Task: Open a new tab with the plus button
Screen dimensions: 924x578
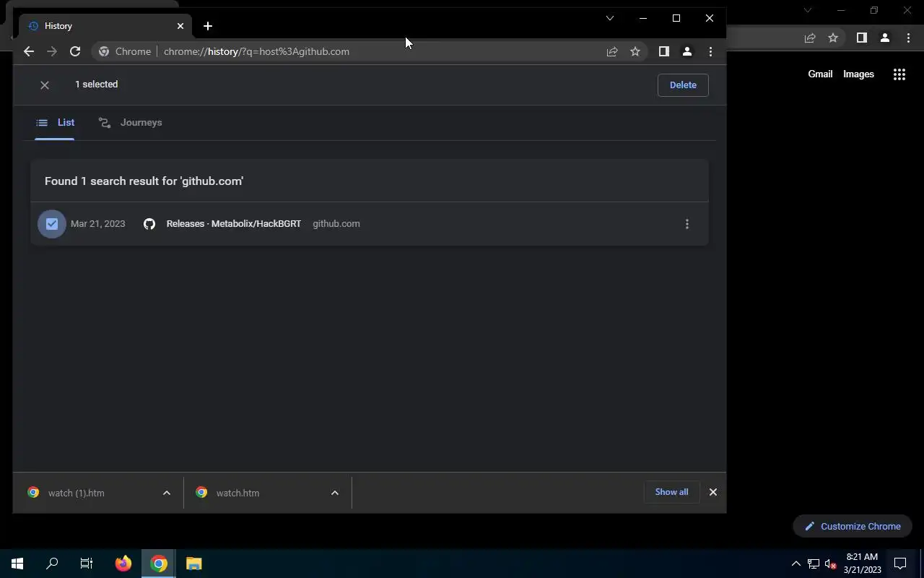Action: (208, 26)
